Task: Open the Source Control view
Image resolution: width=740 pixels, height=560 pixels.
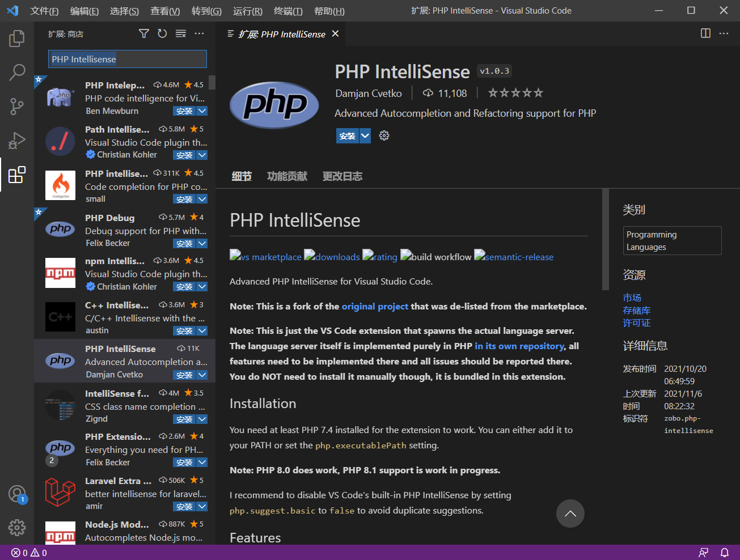Action: 17,106
